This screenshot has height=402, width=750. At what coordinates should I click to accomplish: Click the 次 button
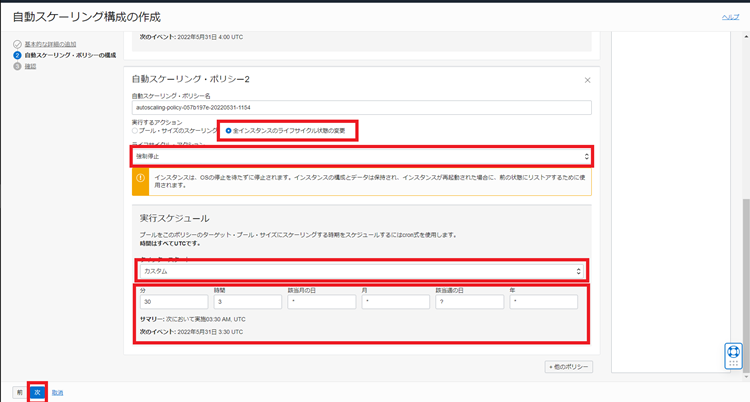[38, 392]
